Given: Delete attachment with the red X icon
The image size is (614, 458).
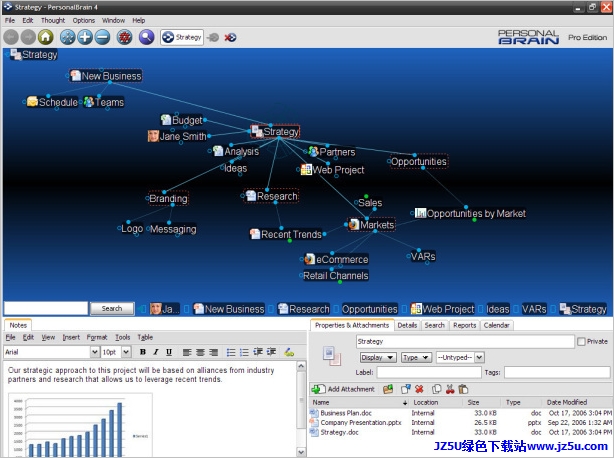Looking at the screenshot, I should point(419,389).
